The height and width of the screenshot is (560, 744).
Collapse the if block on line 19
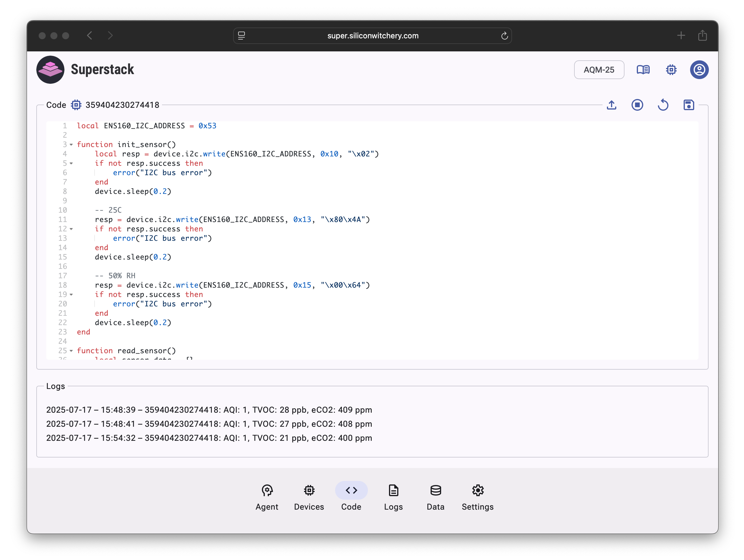coord(71,295)
